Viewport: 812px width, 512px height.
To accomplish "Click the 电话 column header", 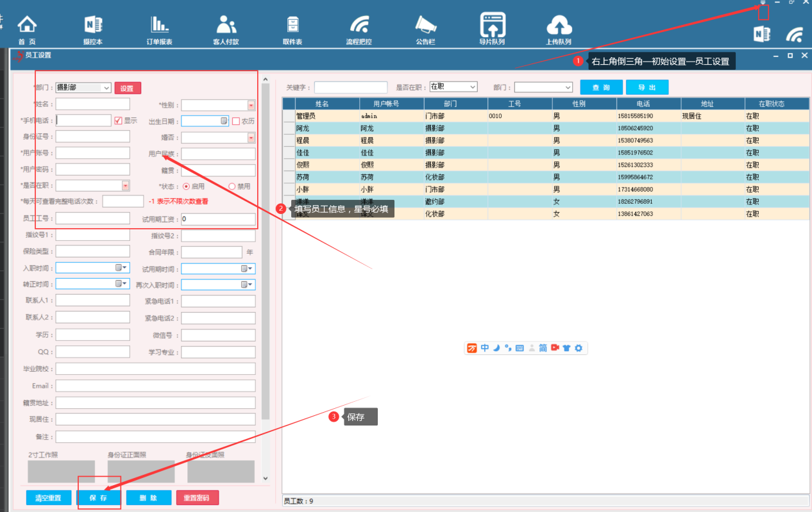I will pos(648,103).
